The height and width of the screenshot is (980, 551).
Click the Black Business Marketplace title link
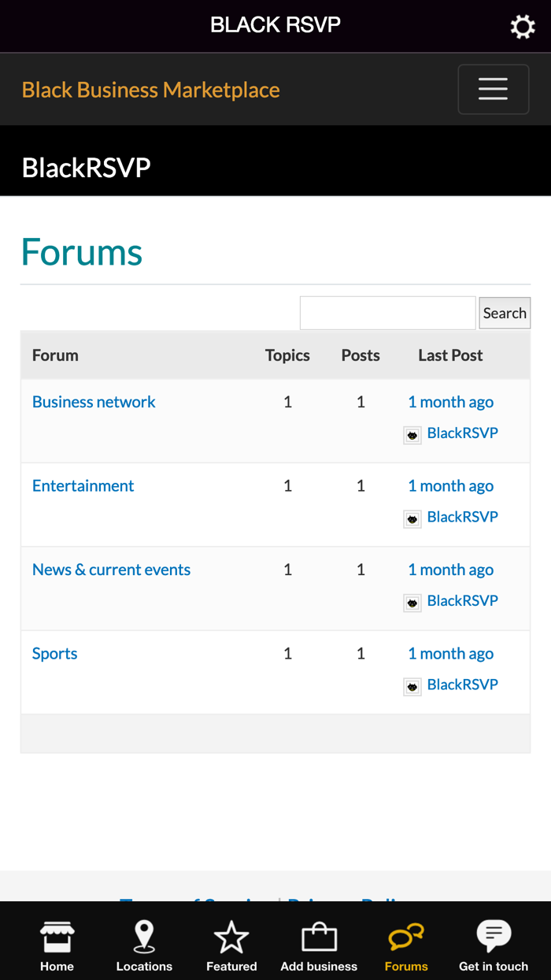click(150, 90)
